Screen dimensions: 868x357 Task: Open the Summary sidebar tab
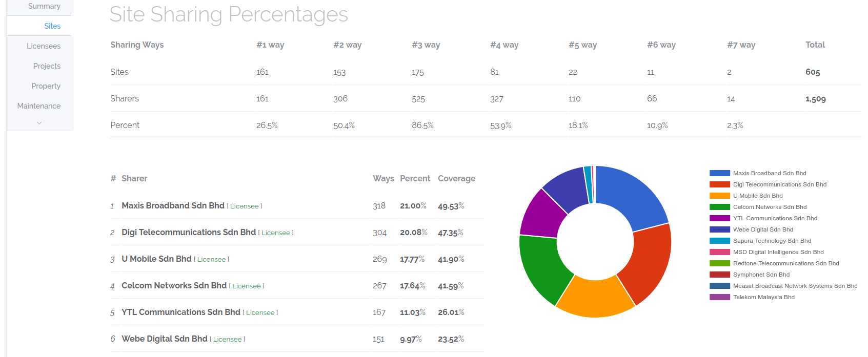pyautogui.click(x=44, y=6)
